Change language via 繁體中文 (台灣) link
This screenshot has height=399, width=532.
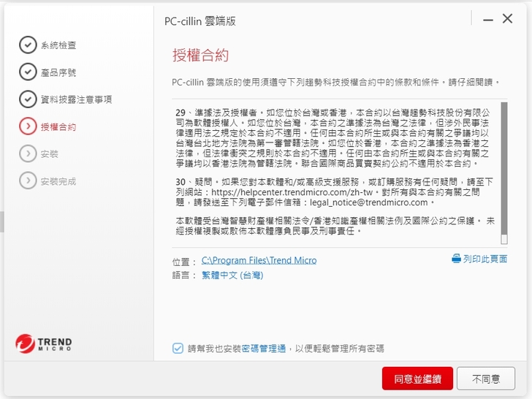point(232,275)
